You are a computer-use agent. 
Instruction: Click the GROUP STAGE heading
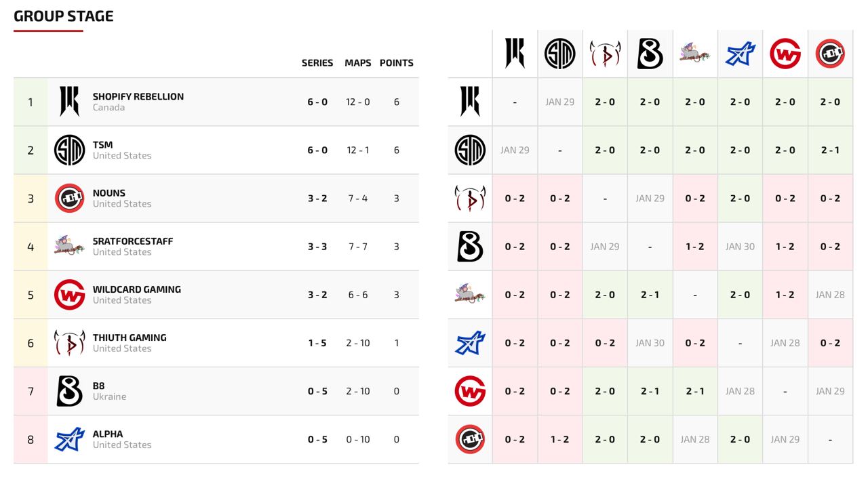click(x=64, y=16)
